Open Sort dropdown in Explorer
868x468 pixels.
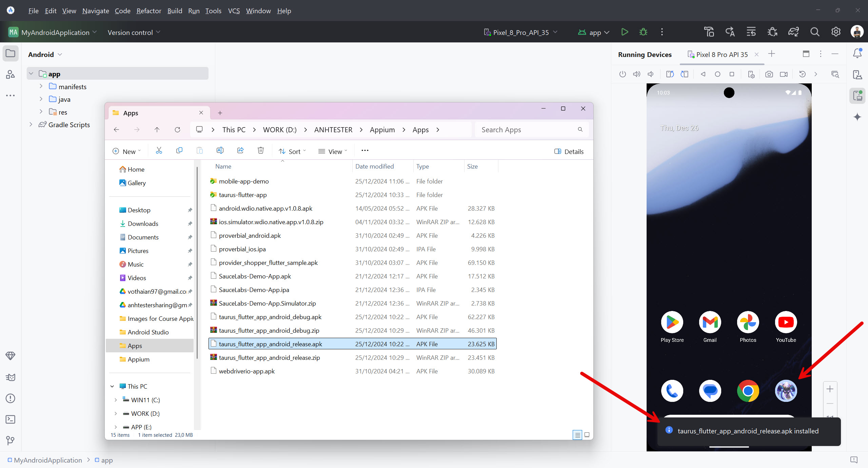(292, 152)
